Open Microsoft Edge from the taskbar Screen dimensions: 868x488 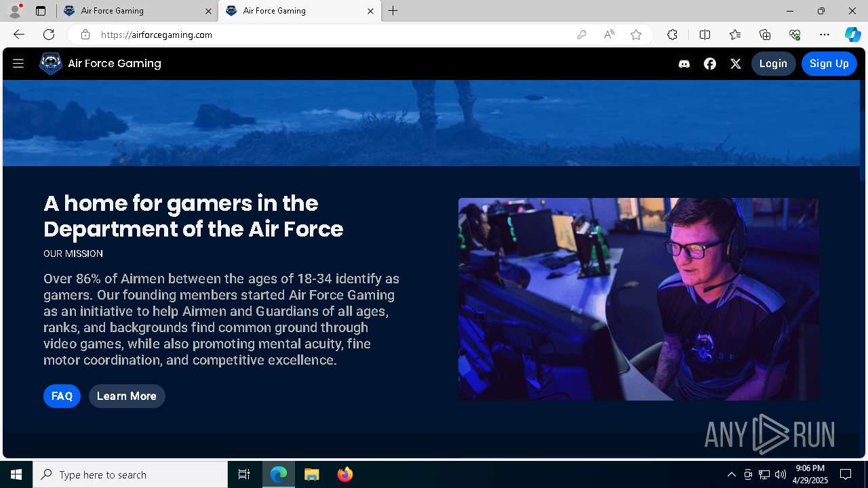279,474
